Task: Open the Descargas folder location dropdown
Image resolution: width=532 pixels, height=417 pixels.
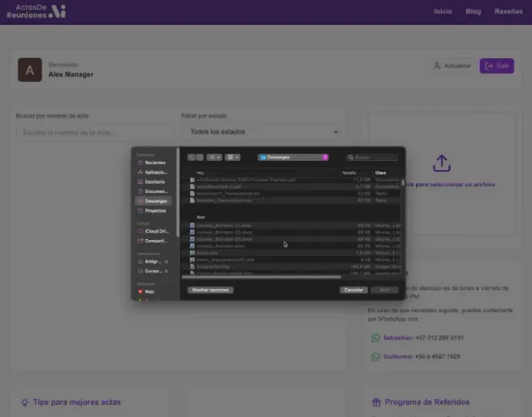Action: tap(293, 157)
